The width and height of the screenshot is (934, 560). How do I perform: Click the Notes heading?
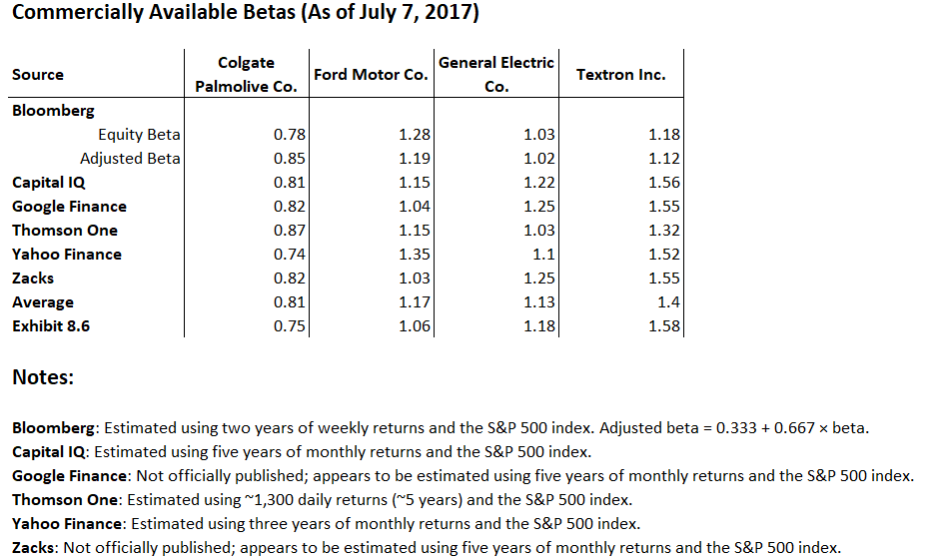point(43,378)
